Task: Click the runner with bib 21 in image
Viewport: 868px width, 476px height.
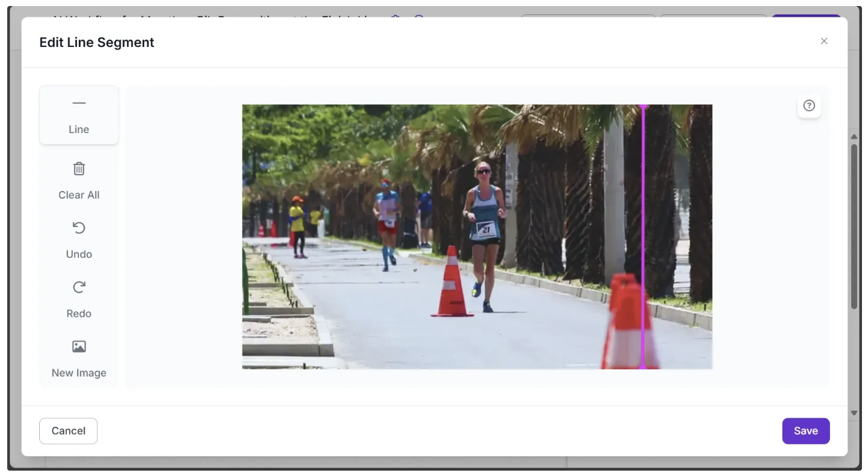Action: [x=485, y=236]
